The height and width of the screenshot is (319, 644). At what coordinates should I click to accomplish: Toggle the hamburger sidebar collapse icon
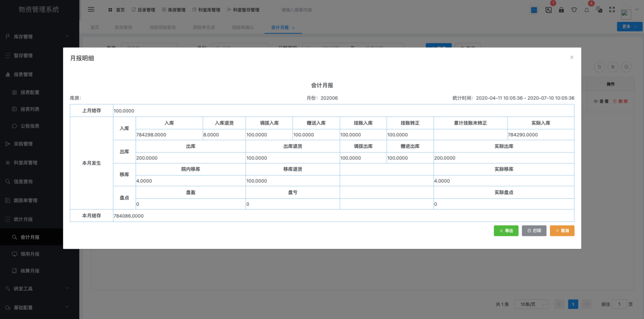click(x=91, y=10)
